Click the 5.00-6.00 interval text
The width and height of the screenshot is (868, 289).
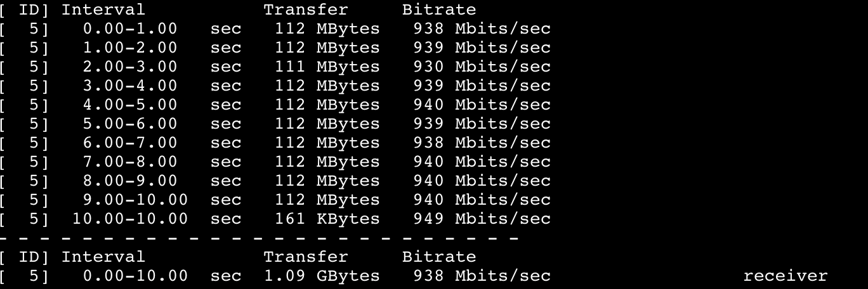click(x=130, y=124)
